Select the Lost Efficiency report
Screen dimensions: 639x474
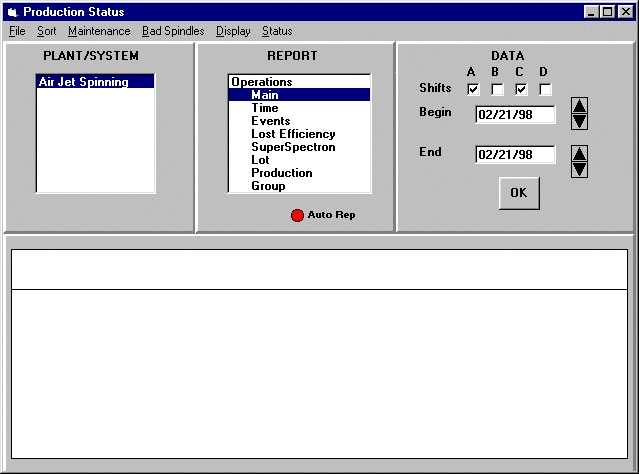300,134
